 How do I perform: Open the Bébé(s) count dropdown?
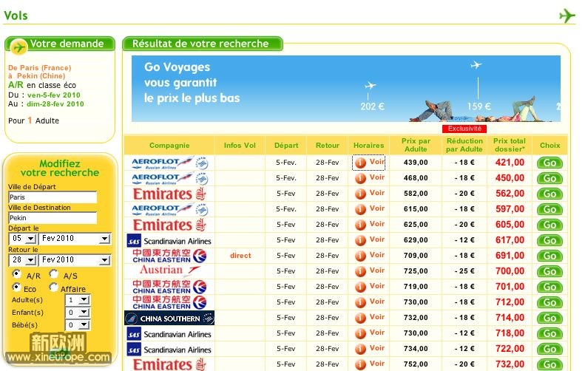pyautogui.click(x=78, y=325)
